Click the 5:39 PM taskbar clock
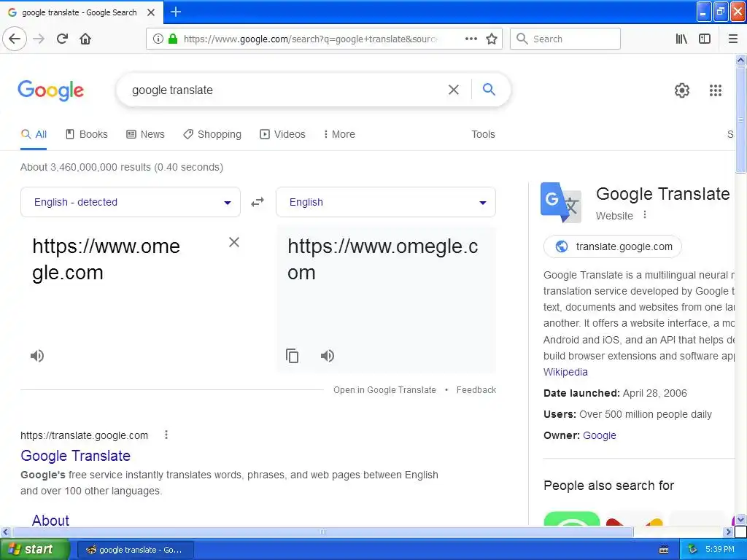 (x=720, y=550)
